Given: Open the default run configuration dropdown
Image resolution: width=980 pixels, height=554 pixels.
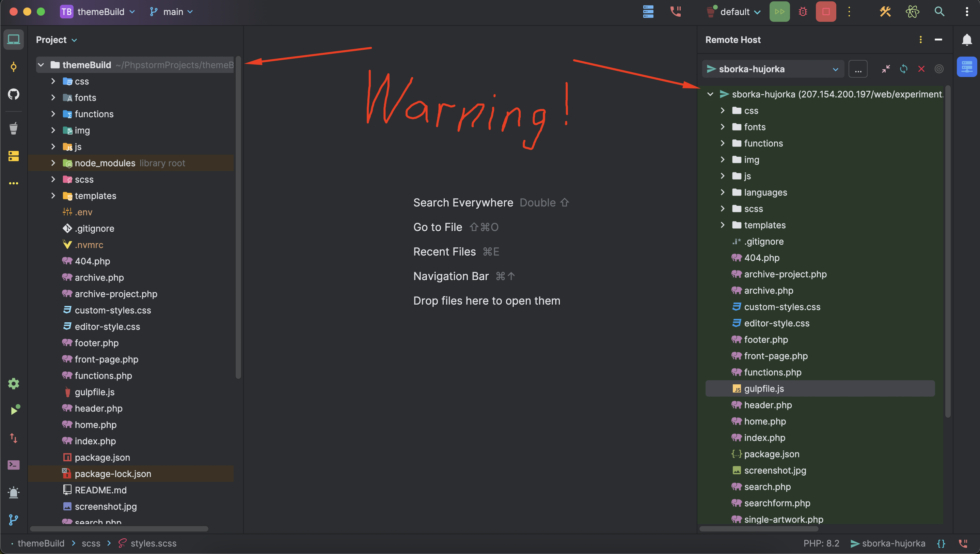Looking at the screenshot, I should [733, 12].
